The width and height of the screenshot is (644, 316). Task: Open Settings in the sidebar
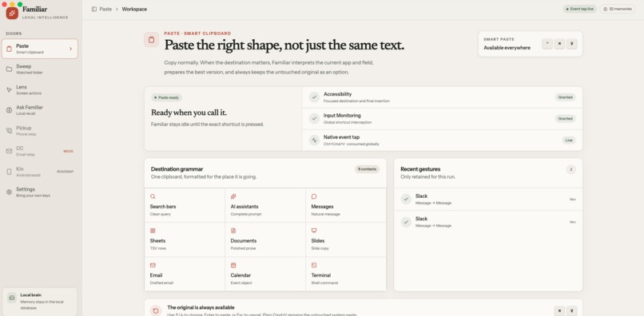tap(40, 192)
